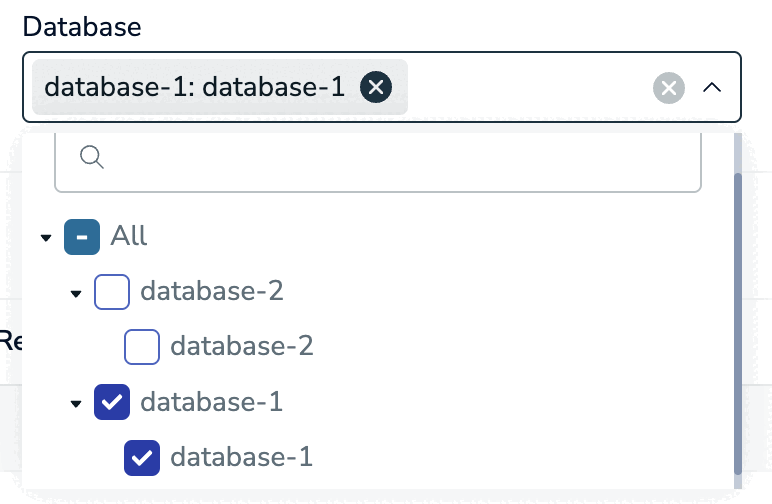Clear all selections with the gray X icon
The height and width of the screenshot is (504, 772).
[668, 88]
